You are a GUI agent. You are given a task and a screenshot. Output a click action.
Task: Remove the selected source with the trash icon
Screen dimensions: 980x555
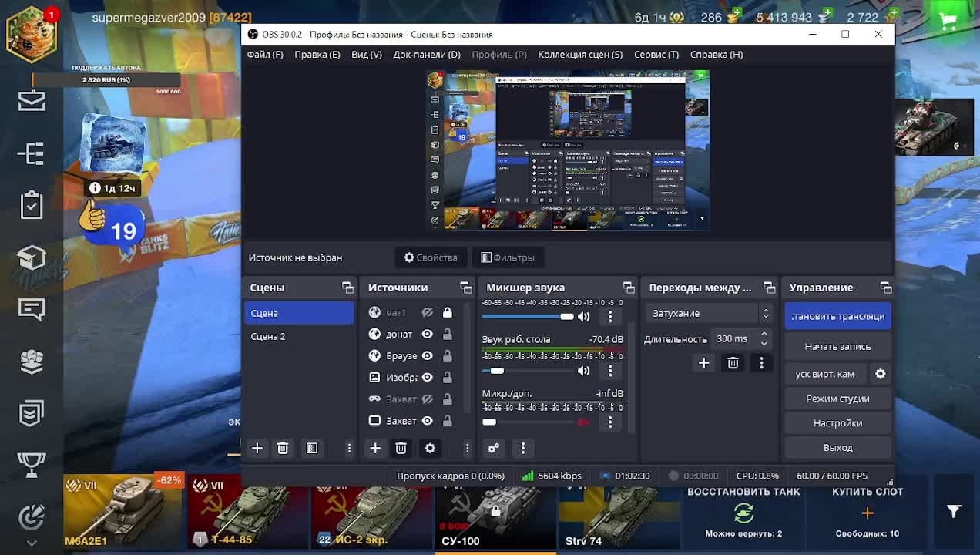click(401, 448)
